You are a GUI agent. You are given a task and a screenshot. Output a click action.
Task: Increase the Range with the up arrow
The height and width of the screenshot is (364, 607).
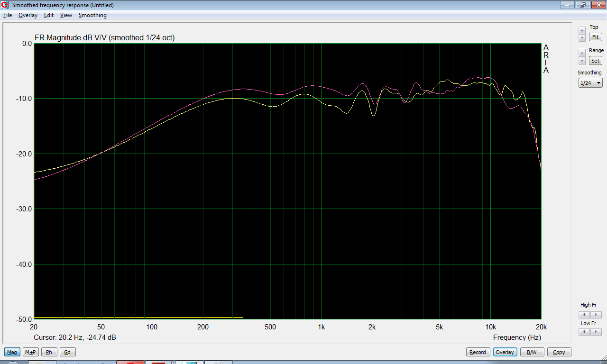pos(582,53)
